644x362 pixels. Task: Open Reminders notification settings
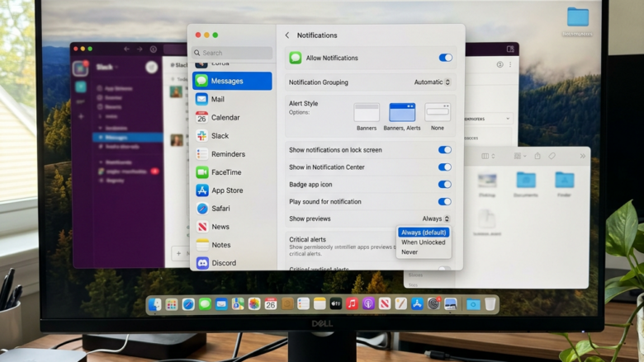point(232,153)
